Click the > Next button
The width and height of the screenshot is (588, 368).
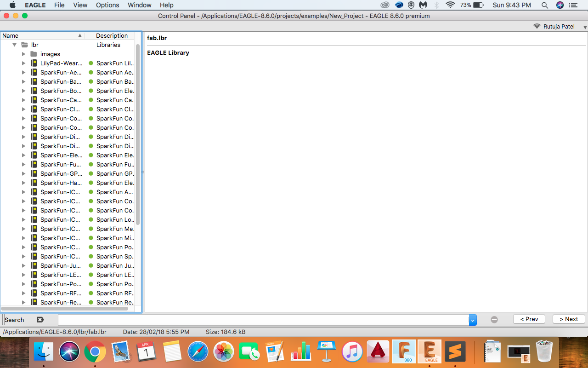point(569,319)
